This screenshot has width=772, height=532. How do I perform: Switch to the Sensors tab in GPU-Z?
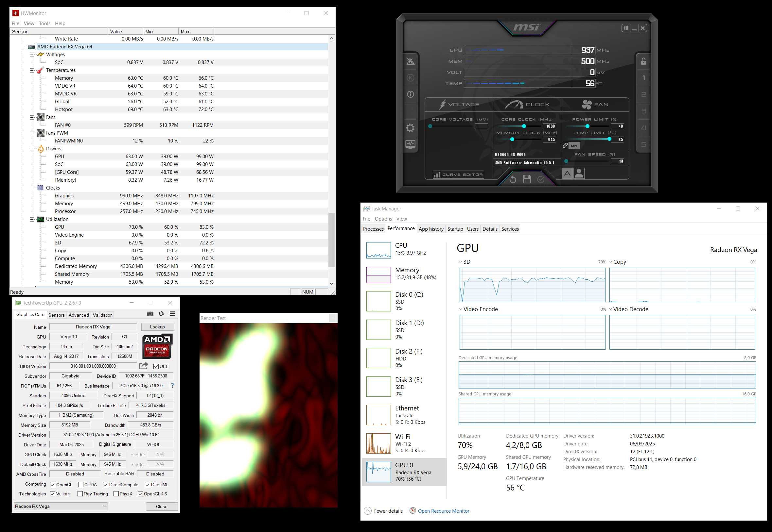tap(56, 315)
